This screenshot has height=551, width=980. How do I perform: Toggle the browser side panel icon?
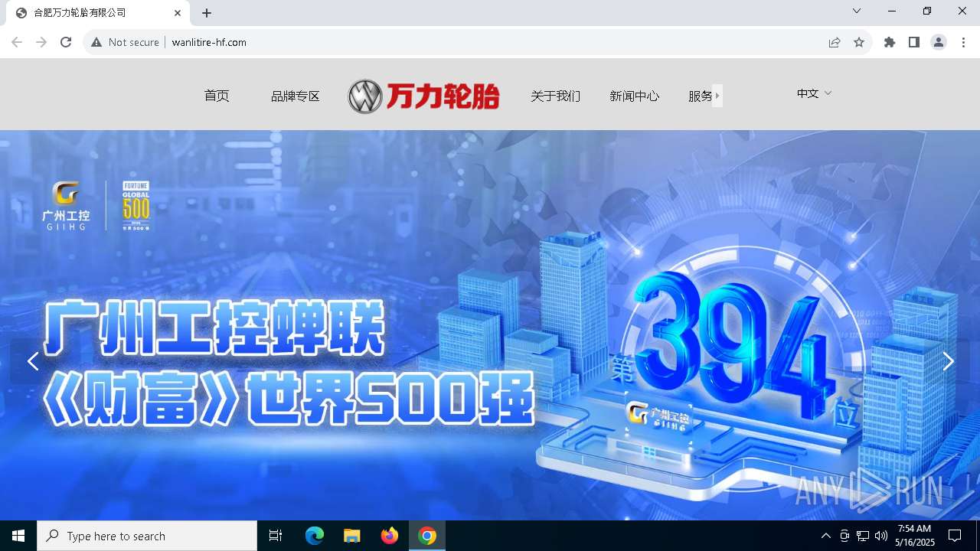(914, 42)
